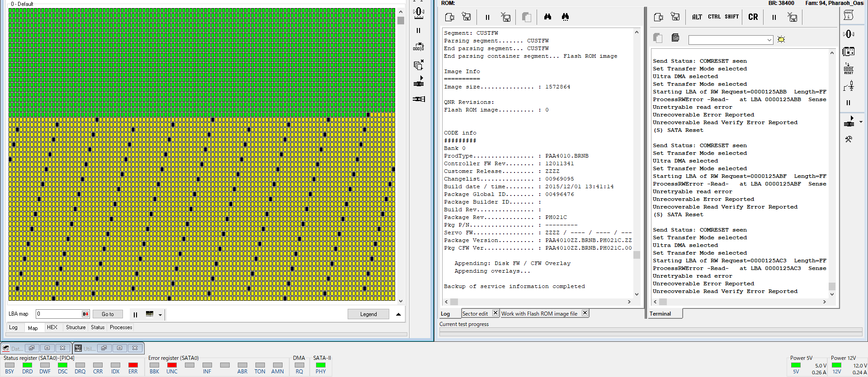Collapse the map panel with the triangle arrow
The height and width of the screenshot is (377, 868).
pos(398,314)
